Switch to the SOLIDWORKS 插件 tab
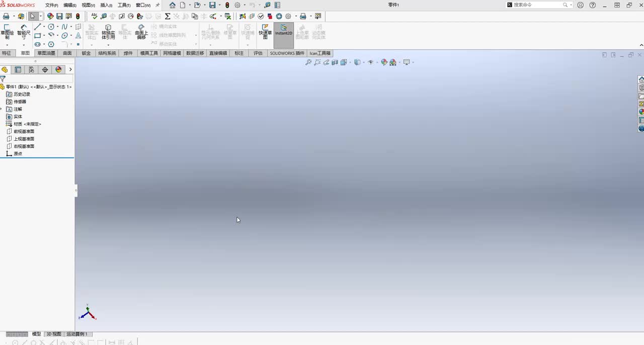The width and height of the screenshot is (644, 345). click(287, 53)
